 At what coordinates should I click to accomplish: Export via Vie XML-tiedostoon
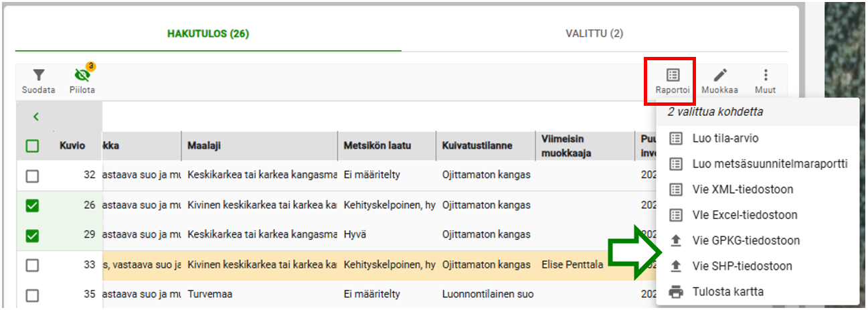point(733,189)
